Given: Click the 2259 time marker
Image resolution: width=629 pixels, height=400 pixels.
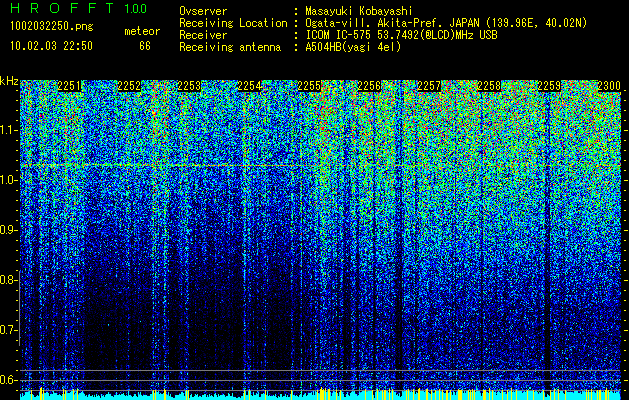Looking at the screenshot, I should (x=549, y=86).
